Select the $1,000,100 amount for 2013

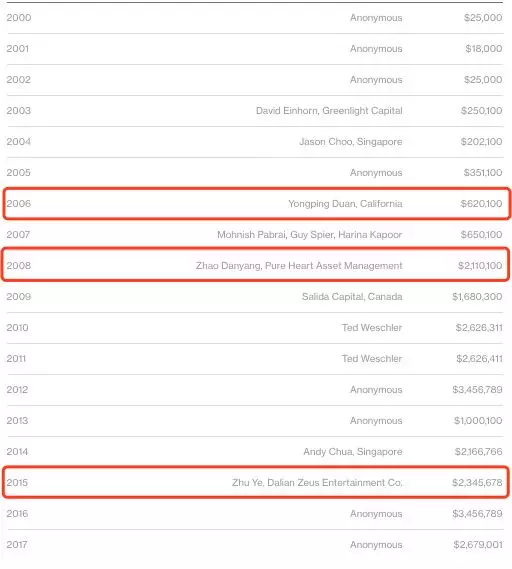(x=478, y=421)
